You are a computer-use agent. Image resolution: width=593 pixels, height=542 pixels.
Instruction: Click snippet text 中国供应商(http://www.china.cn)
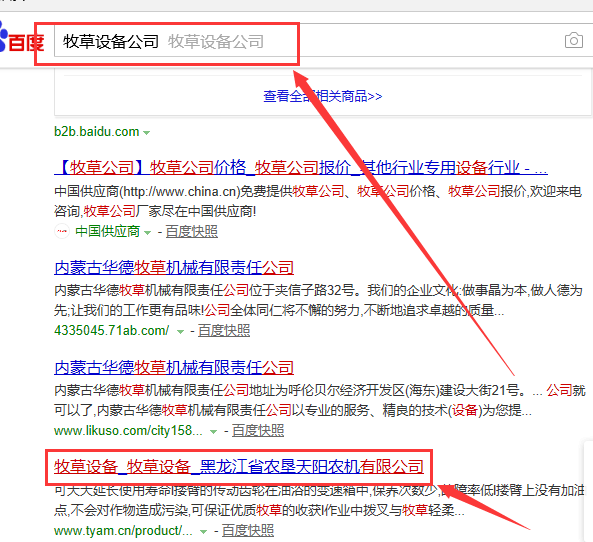(147, 191)
